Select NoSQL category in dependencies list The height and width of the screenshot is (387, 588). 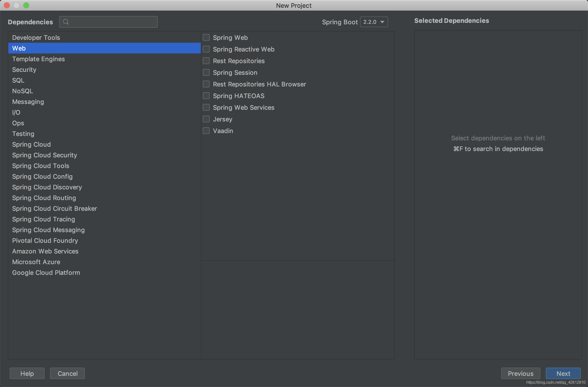[23, 91]
